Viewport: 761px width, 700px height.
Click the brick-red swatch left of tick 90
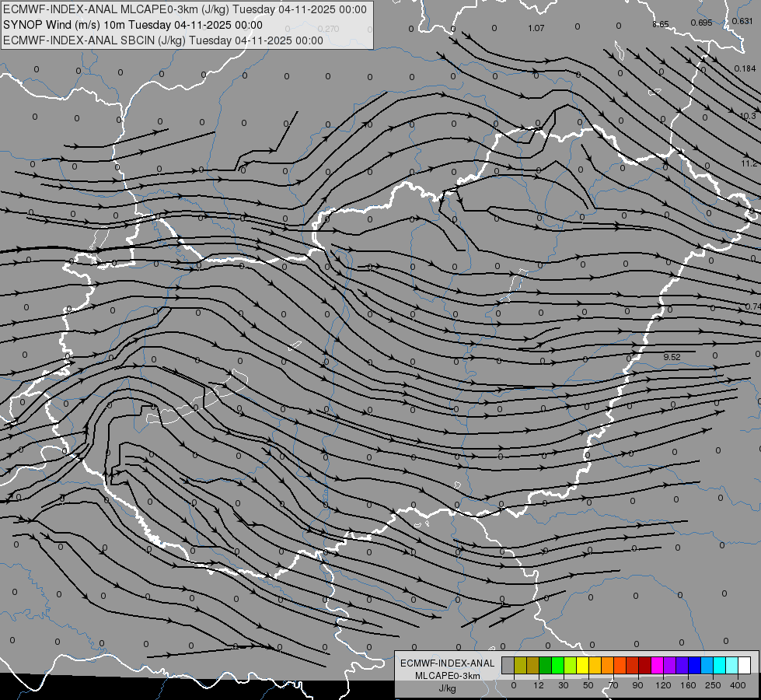(633, 665)
